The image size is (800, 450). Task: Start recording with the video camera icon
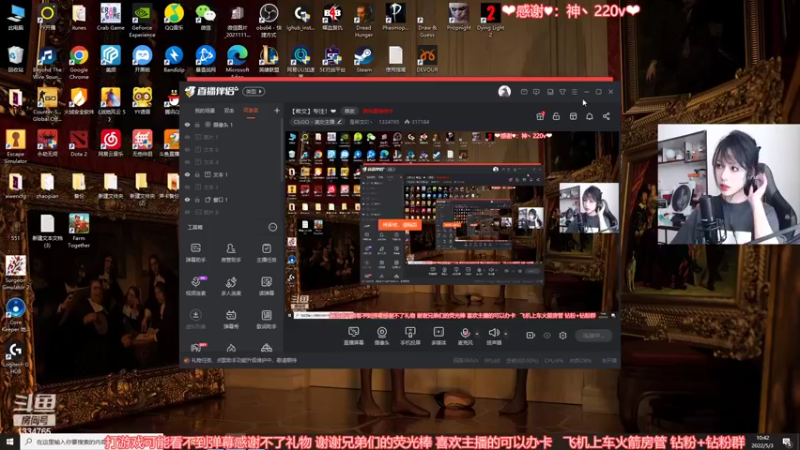(x=531, y=335)
